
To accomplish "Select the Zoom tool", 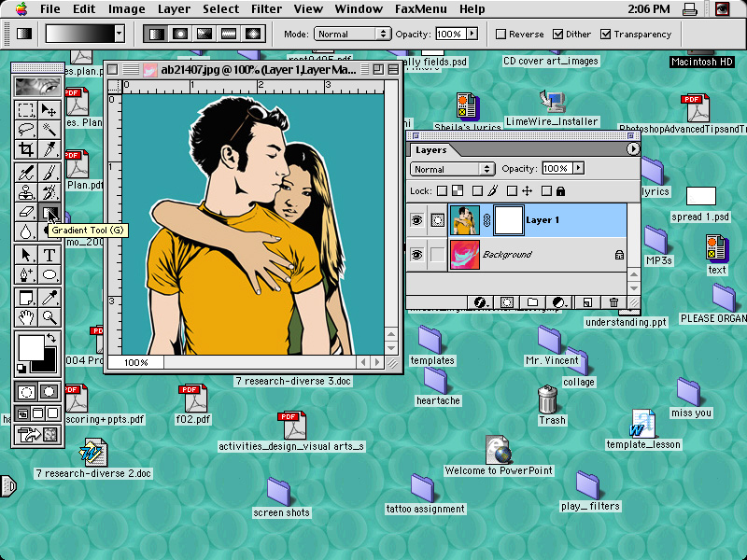I will [x=49, y=317].
